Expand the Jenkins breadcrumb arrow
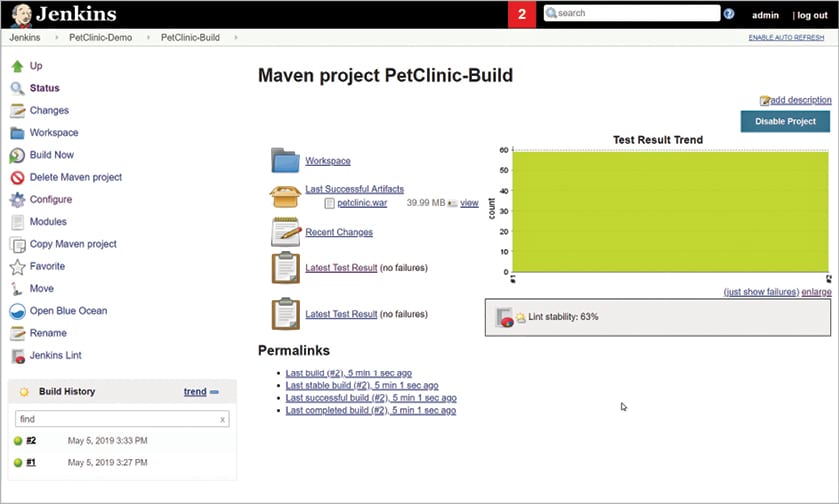 pyautogui.click(x=56, y=37)
